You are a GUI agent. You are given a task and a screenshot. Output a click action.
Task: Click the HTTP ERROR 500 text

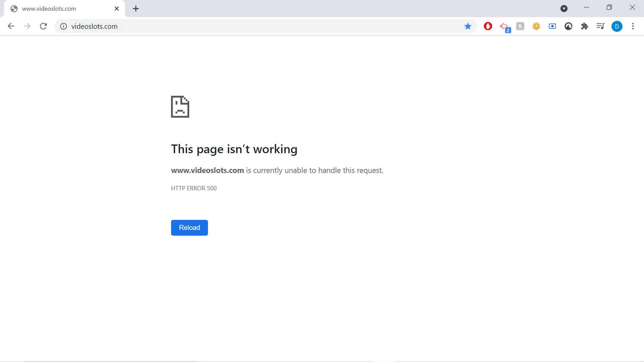point(194,188)
